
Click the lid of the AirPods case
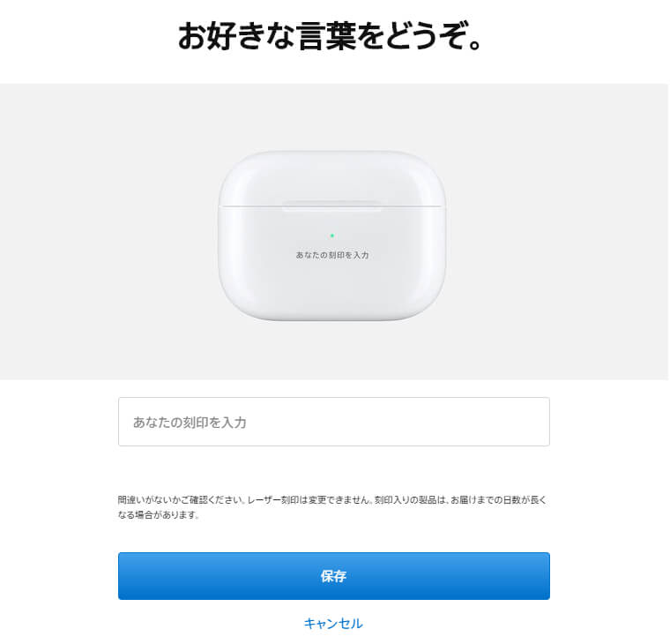click(x=332, y=178)
